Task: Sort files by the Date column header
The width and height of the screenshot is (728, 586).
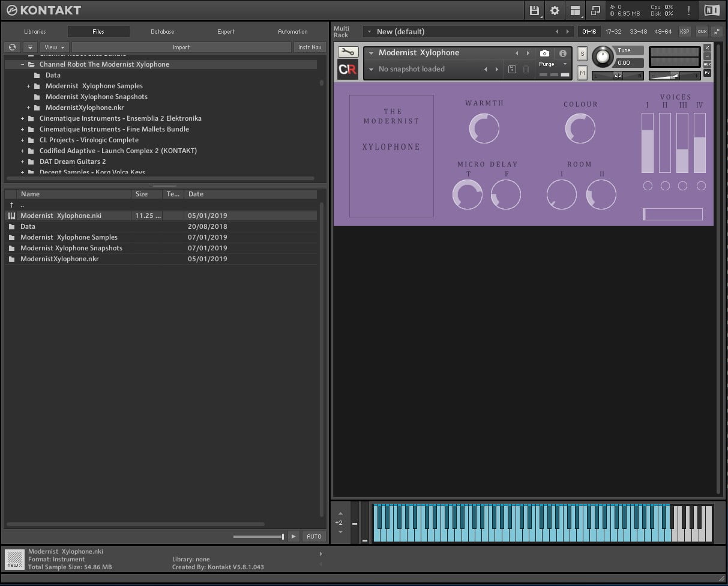Action: coord(250,194)
